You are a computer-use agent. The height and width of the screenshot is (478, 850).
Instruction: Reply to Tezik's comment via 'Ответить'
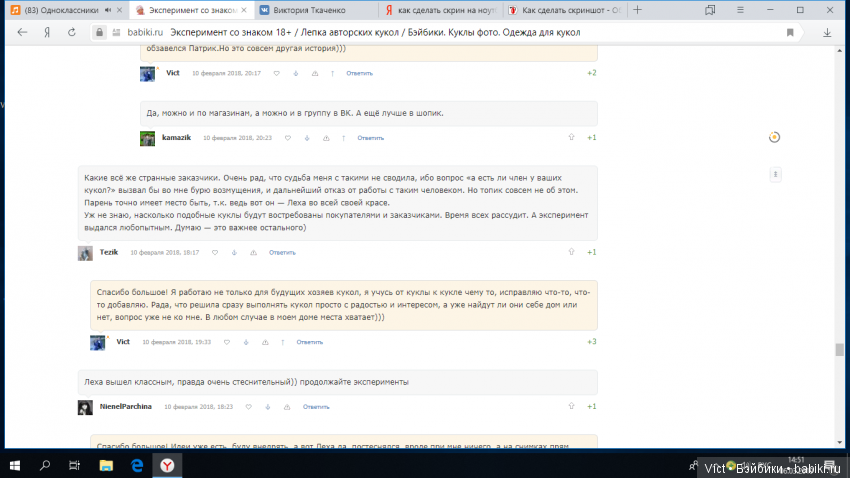coord(282,253)
